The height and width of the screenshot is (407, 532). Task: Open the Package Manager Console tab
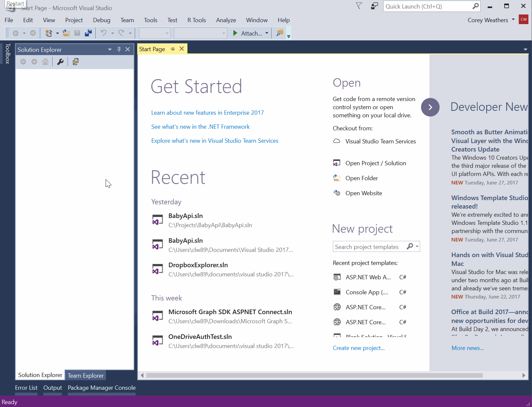pyautogui.click(x=102, y=388)
